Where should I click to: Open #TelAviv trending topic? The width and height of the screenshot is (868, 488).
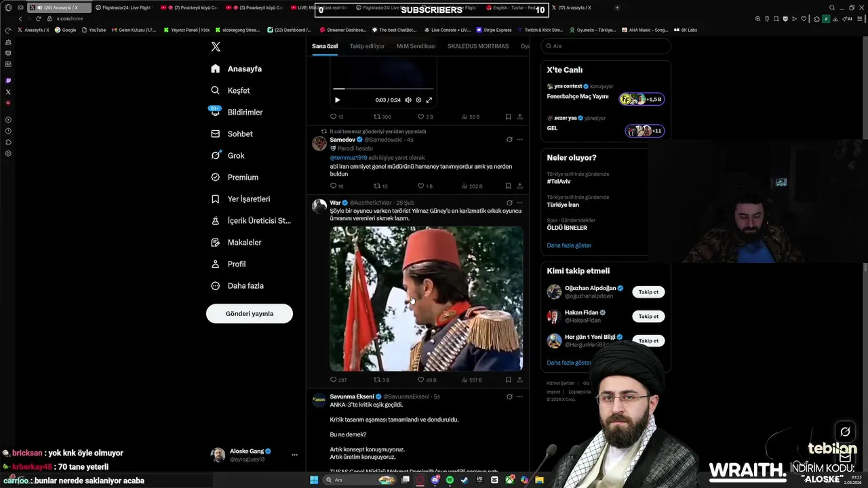click(x=559, y=182)
